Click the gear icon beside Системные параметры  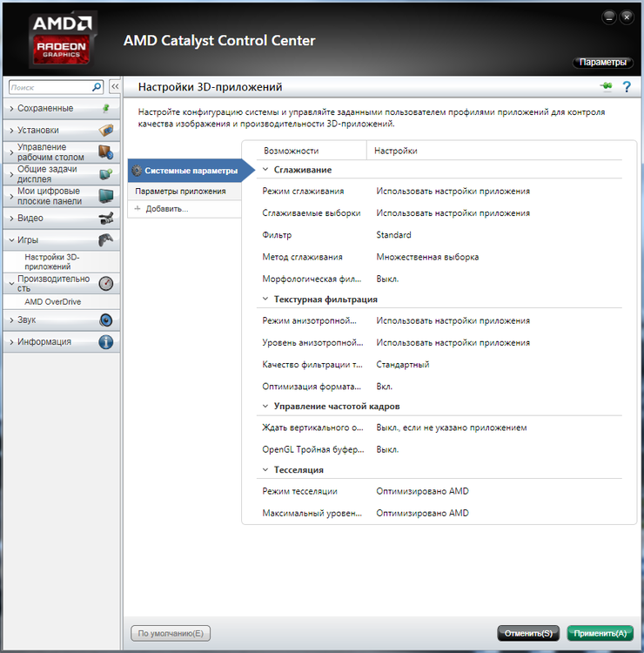coord(137,171)
